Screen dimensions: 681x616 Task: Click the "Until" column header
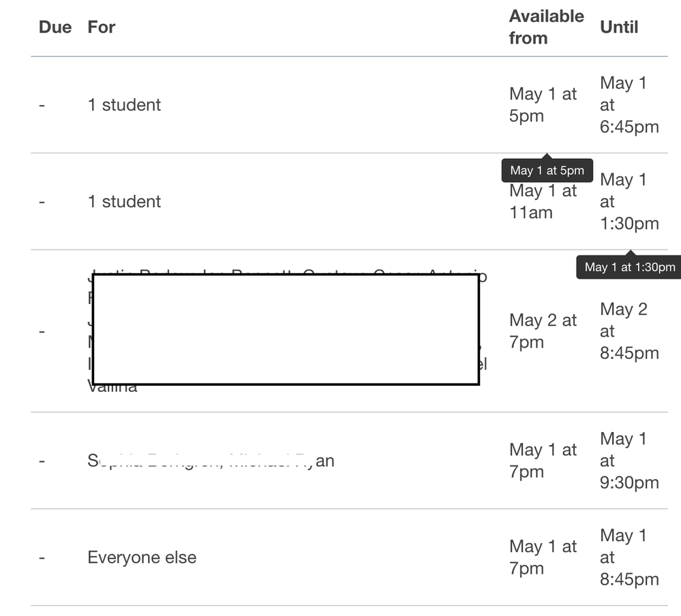[x=619, y=27]
